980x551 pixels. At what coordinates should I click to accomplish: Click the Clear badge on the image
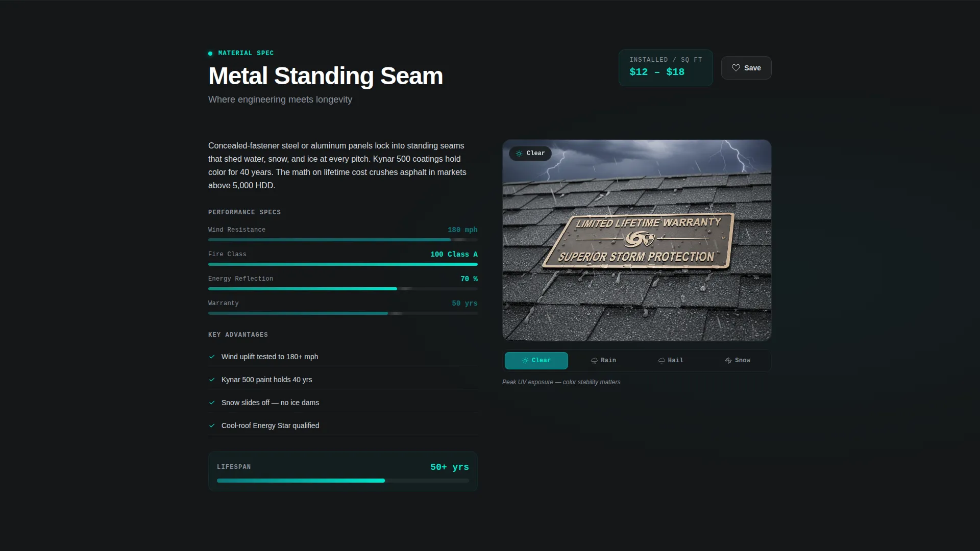click(x=530, y=154)
